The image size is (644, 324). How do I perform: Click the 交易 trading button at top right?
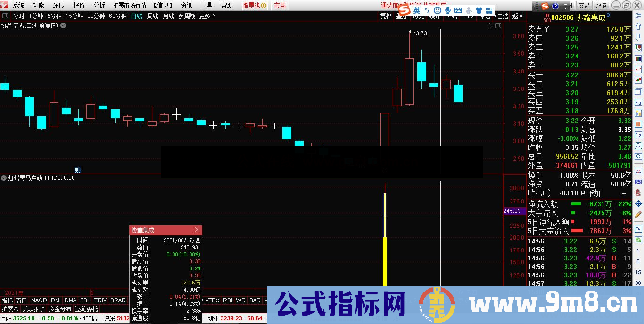[x=585, y=6]
